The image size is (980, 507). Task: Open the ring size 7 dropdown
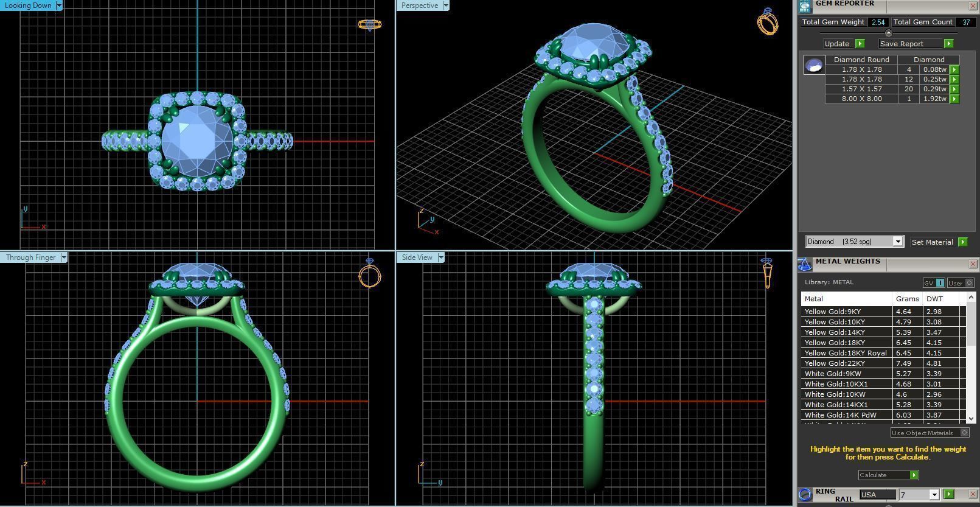[934, 495]
